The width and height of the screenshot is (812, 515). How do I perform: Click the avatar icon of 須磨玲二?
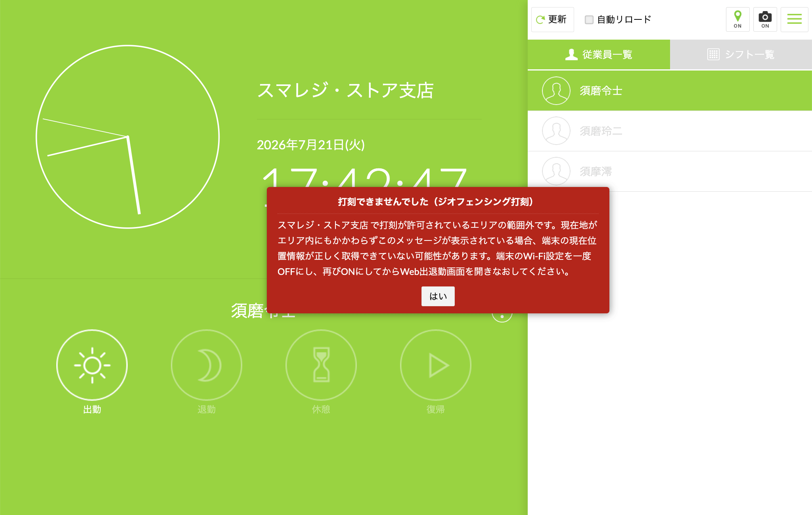(556, 131)
